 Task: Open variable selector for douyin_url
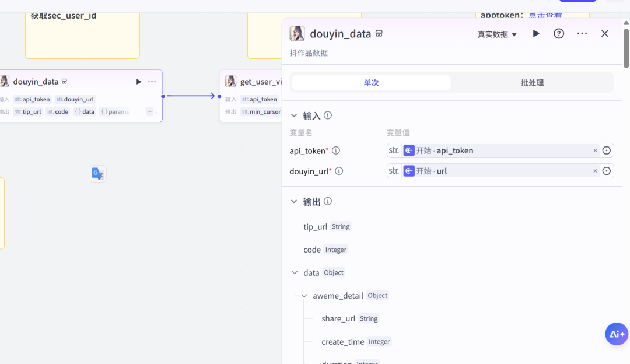tap(607, 171)
